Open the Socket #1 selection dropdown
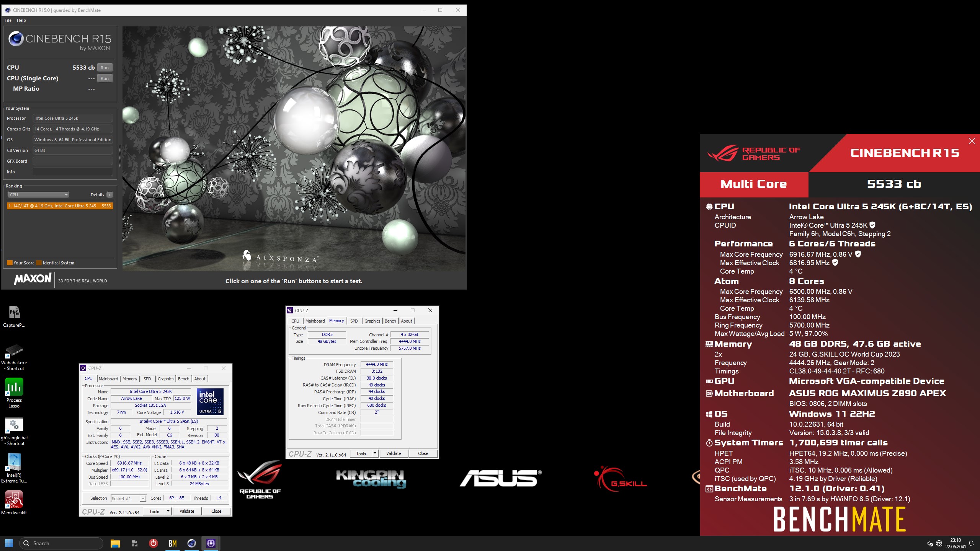Screen dimensions: 980x551 [128, 498]
